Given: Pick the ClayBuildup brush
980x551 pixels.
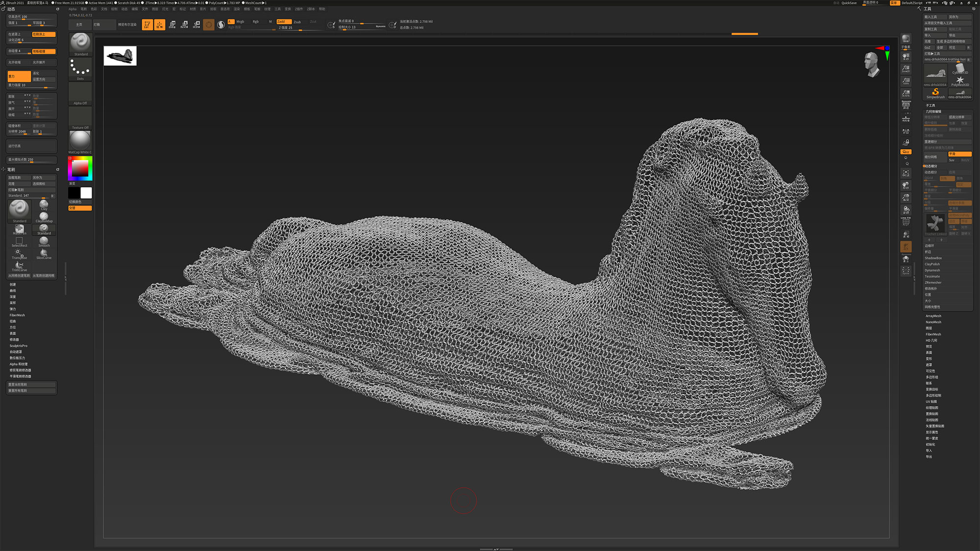Looking at the screenshot, I should 44,216.
